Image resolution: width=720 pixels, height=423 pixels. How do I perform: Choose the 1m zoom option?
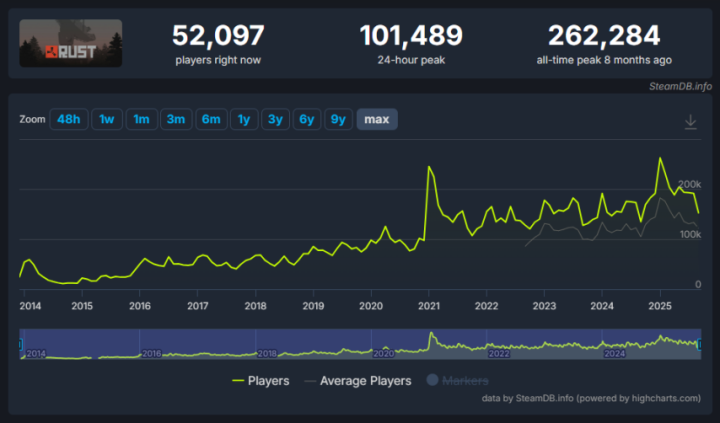(x=141, y=119)
